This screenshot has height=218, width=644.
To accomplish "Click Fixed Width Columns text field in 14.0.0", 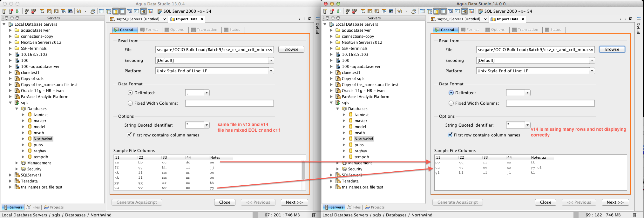I will point(550,103).
